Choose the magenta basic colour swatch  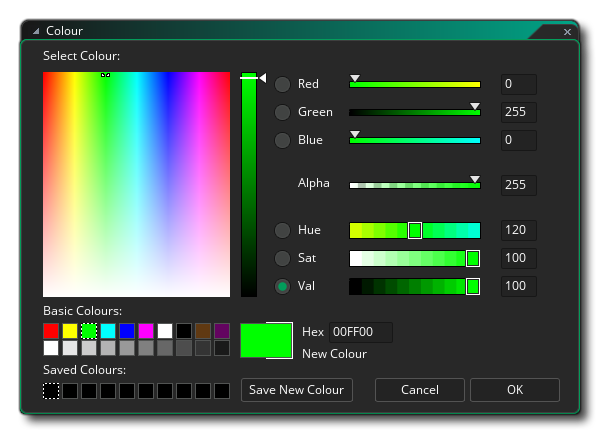click(146, 331)
